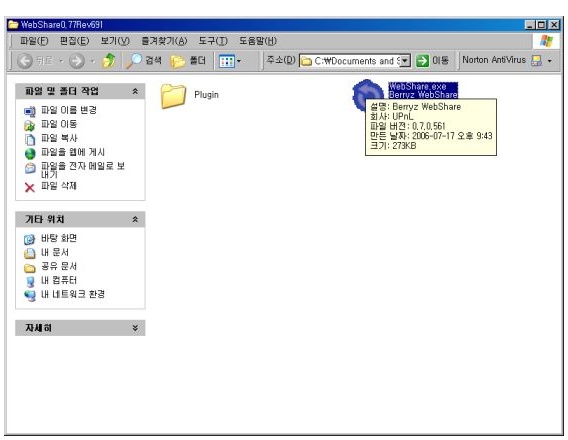Viewport: 568px width, 440px height.
Task: Collapse the 파일 및 폴더 작업 panel
Action: click(135, 91)
